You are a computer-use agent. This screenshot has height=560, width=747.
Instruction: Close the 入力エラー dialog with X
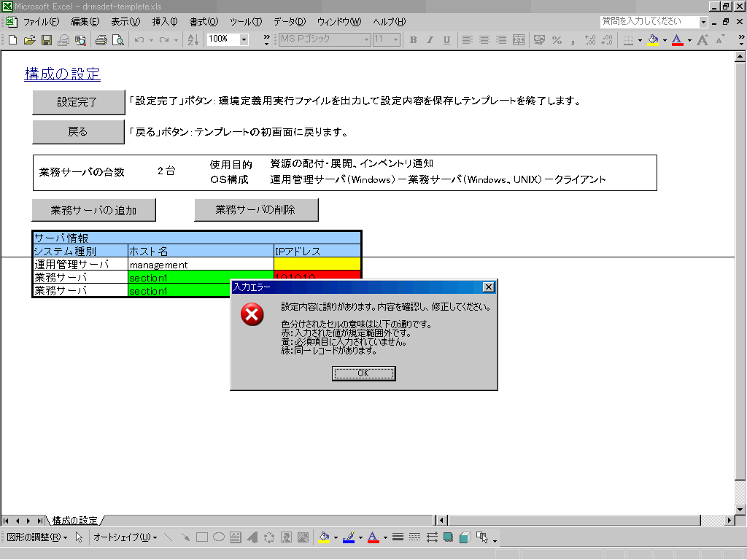(x=488, y=287)
